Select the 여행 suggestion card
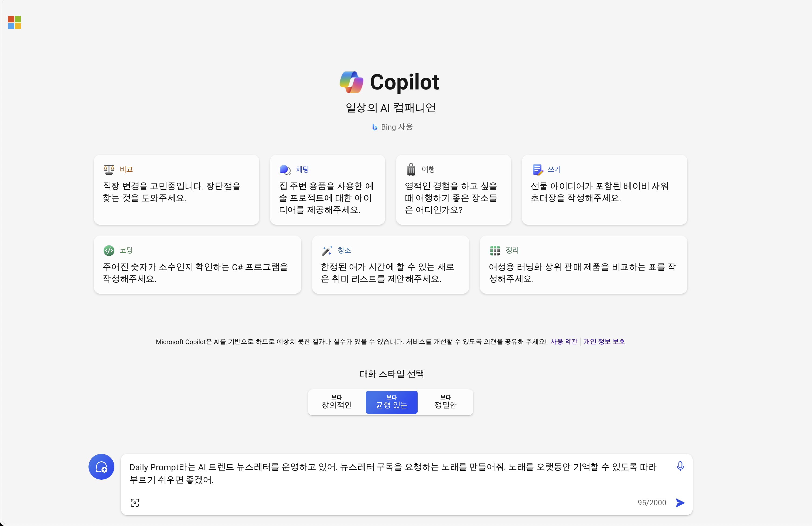The width and height of the screenshot is (812, 526). pos(453,190)
